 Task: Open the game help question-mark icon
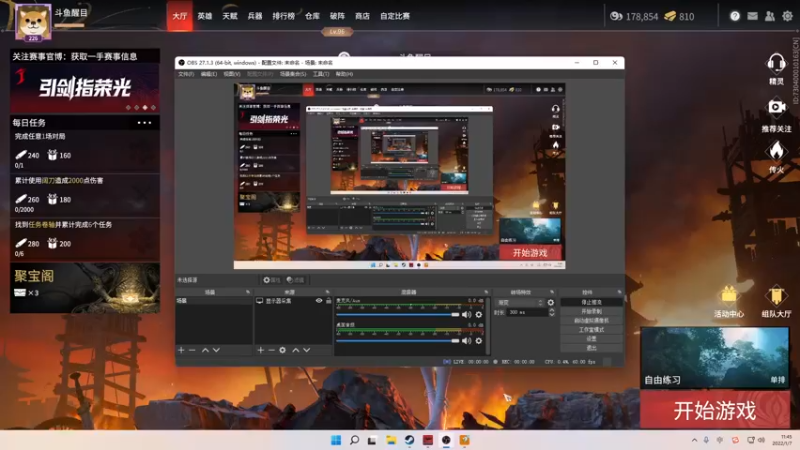click(x=735, y=16)
